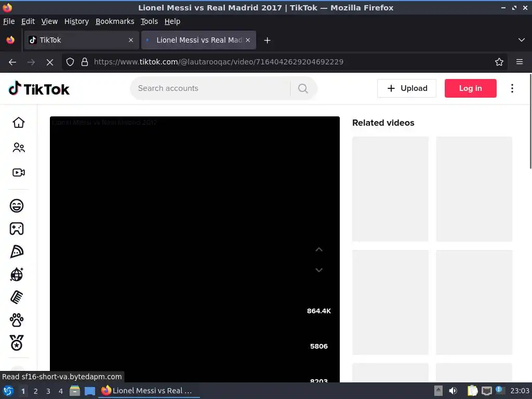Switch to workspace 2 in taskbar

pos(36,391)
